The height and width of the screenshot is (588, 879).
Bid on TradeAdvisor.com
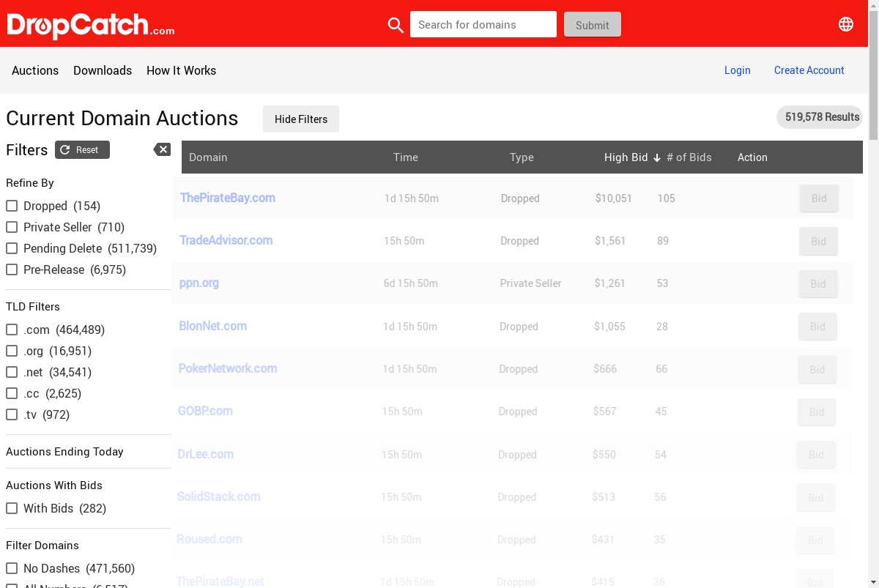click(x=818, y=241)
